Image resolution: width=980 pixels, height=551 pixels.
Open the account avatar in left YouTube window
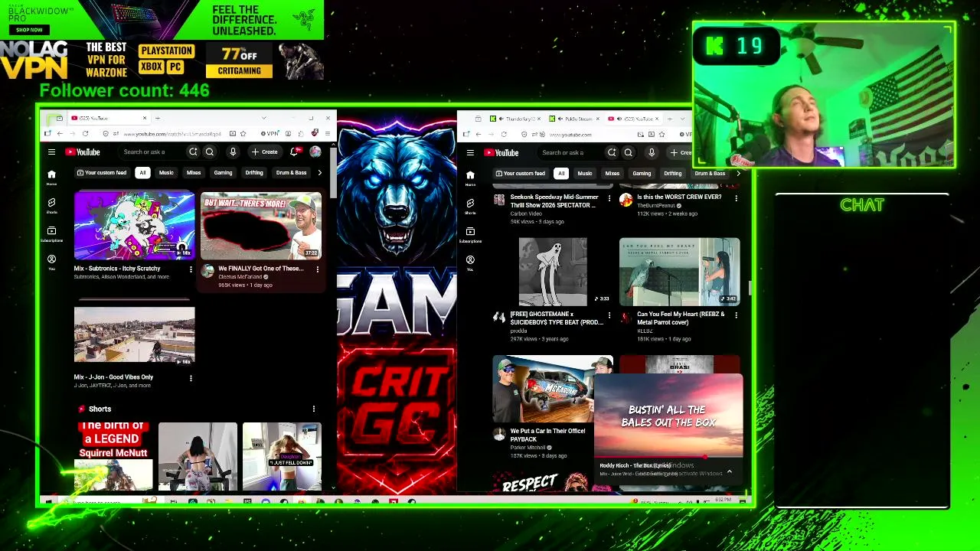tap(315, 152)
